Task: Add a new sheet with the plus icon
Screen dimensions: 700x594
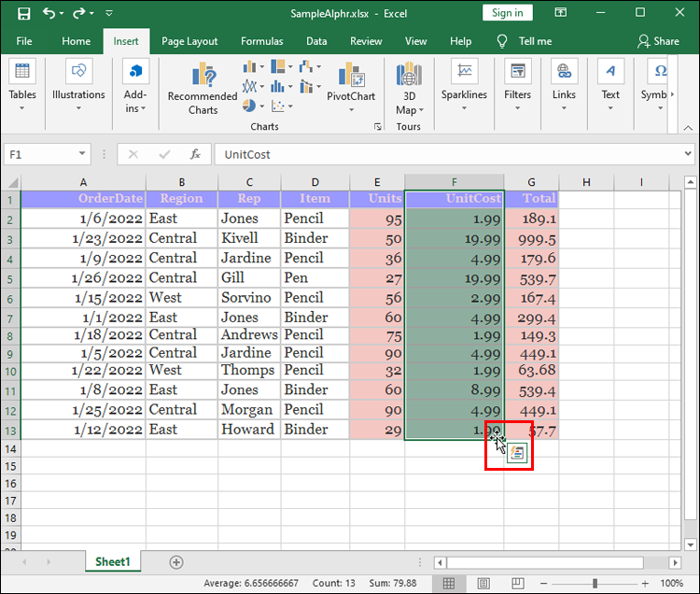Action: click(x=176, y=562)
